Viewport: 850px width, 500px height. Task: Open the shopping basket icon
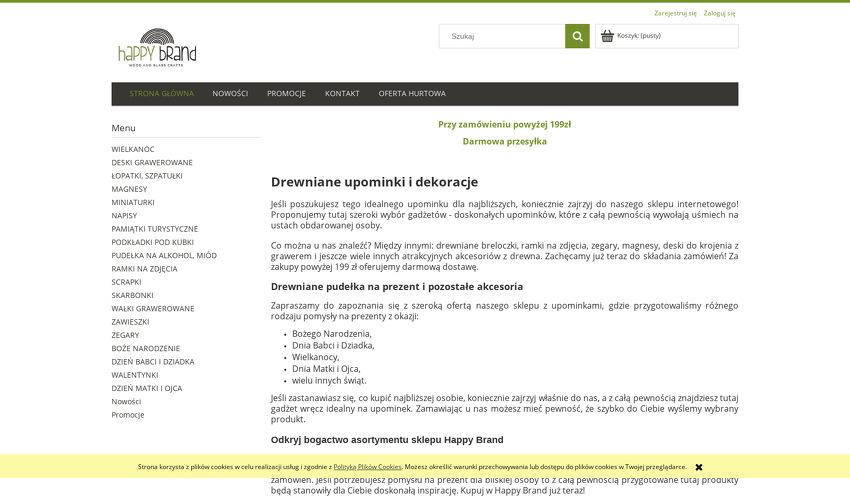(x=607, y=36)
